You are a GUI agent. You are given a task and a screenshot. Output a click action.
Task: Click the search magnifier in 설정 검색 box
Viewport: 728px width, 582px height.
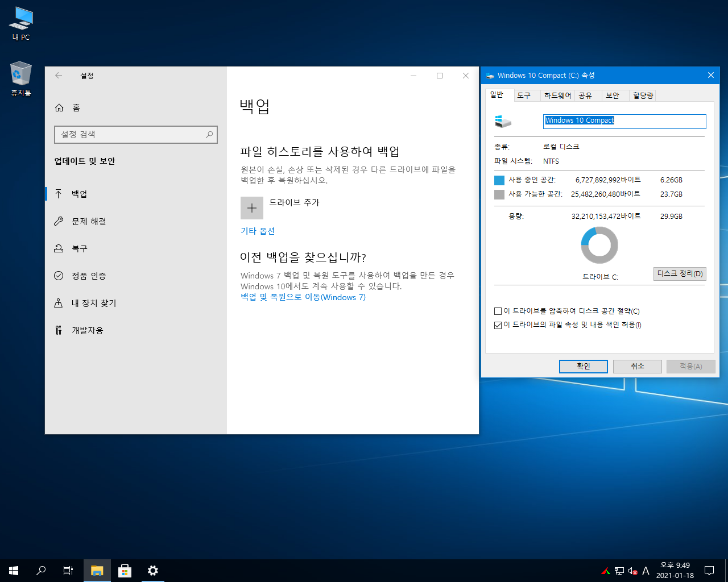click(209, 134)
